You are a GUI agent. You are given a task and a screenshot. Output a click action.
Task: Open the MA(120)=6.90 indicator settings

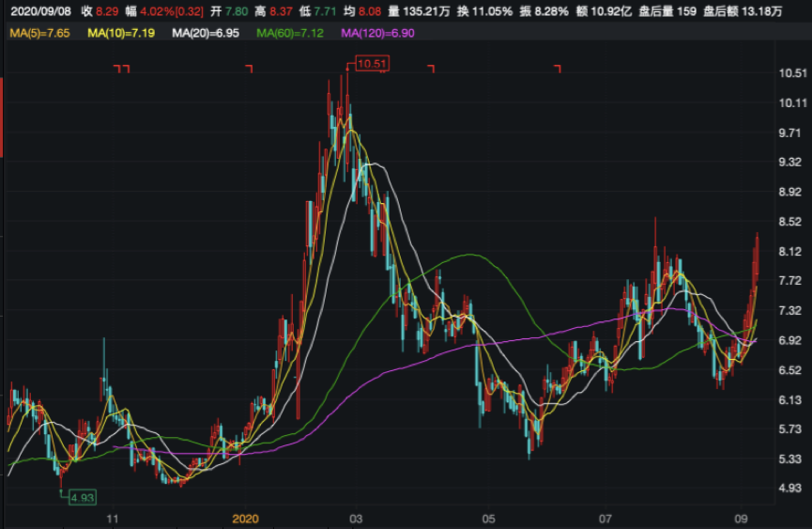[376, 33]
